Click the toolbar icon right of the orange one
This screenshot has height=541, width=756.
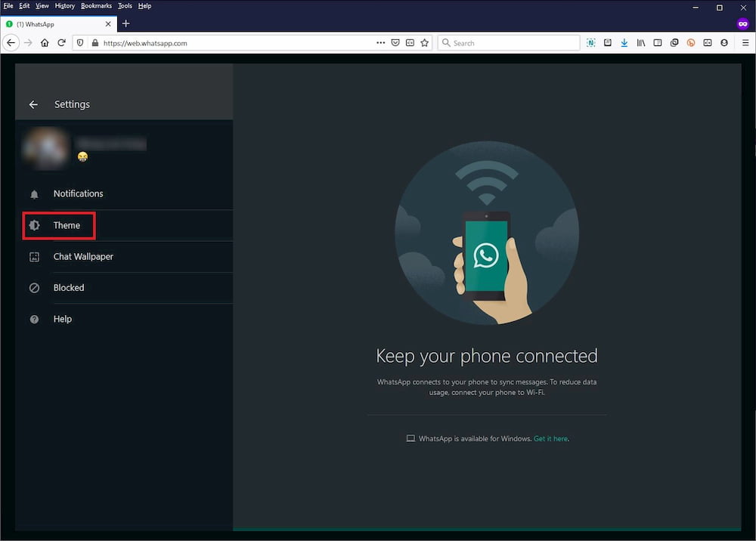(708, 43)
